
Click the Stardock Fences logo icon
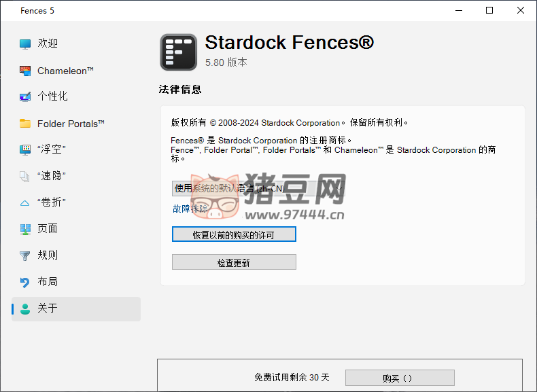[x=178, y=52]
